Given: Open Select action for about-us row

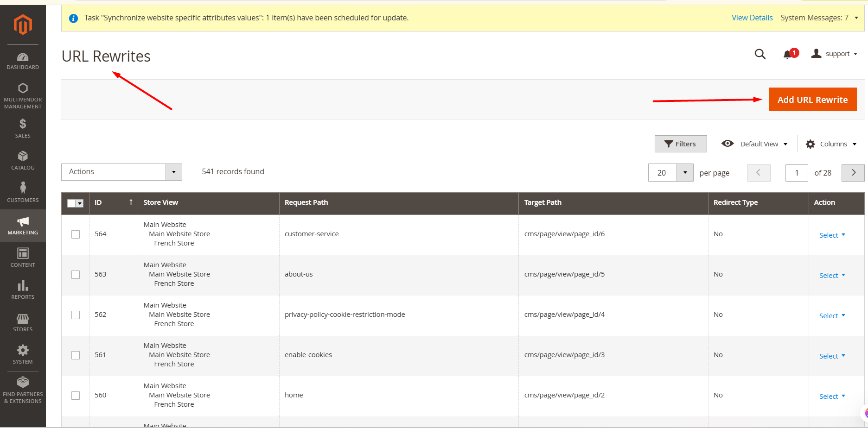Looking at the screenshot, I should [x=832, y=275].
